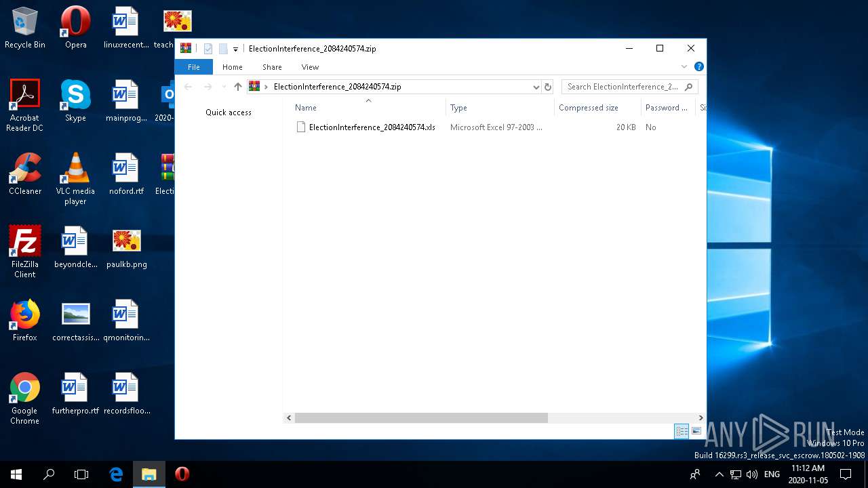Open the Home ribbon tab
The height and width of the screenshot is (488, 868).
point(233,67)
